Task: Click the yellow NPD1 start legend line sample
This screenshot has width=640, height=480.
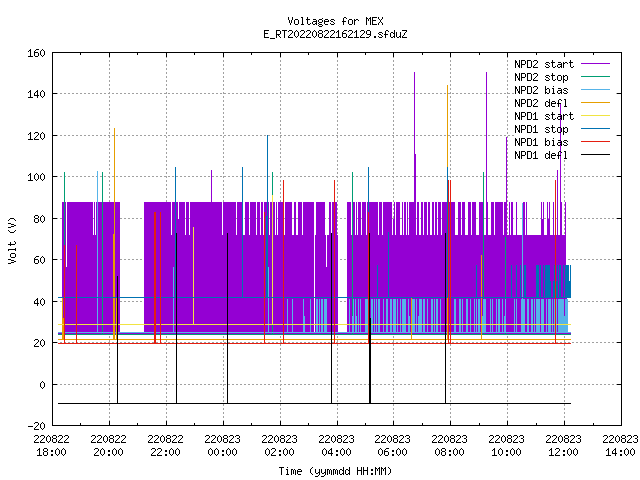Action: point(595,116)
